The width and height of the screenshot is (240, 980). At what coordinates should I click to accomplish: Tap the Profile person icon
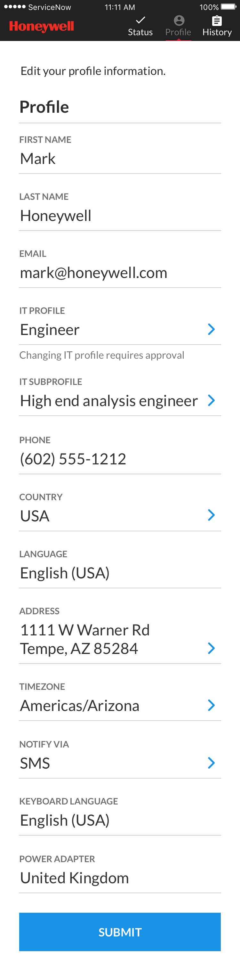click(x=179, y=20)
